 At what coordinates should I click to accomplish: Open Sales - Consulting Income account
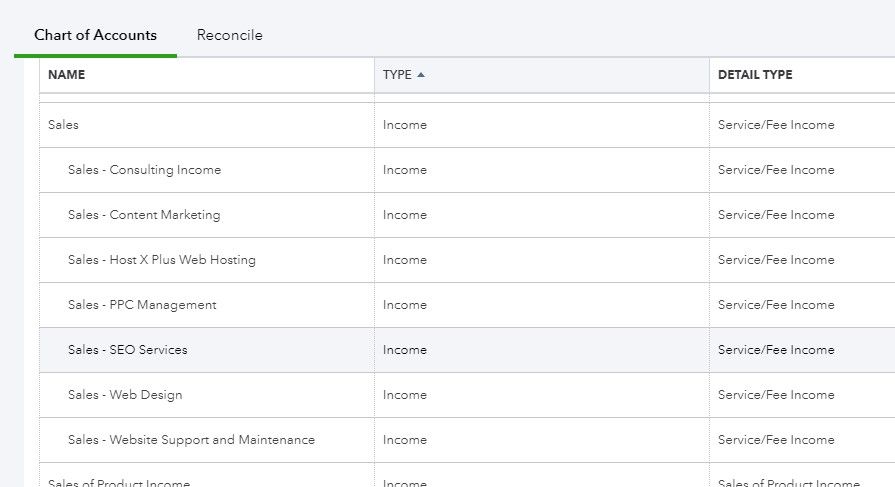144,170
